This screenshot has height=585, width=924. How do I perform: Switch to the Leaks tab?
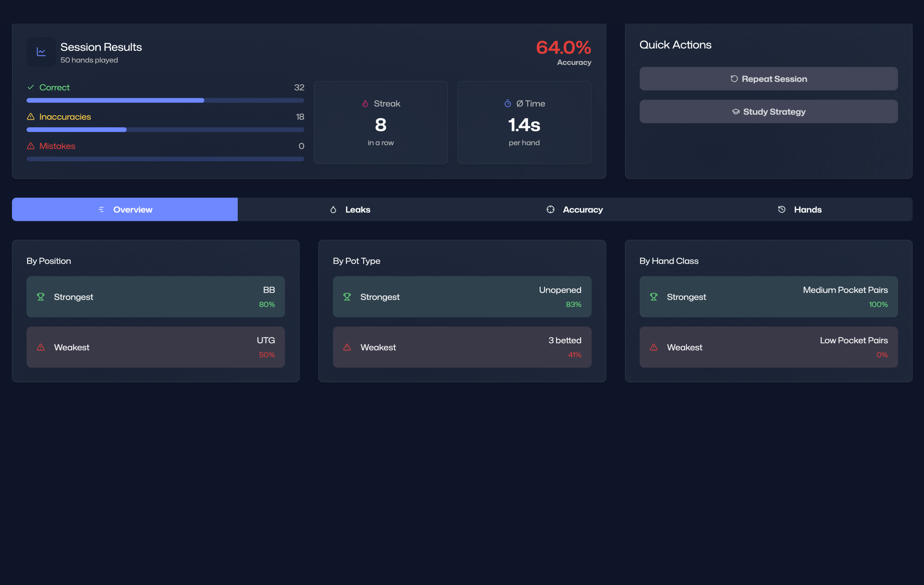(x=350, y=209)
